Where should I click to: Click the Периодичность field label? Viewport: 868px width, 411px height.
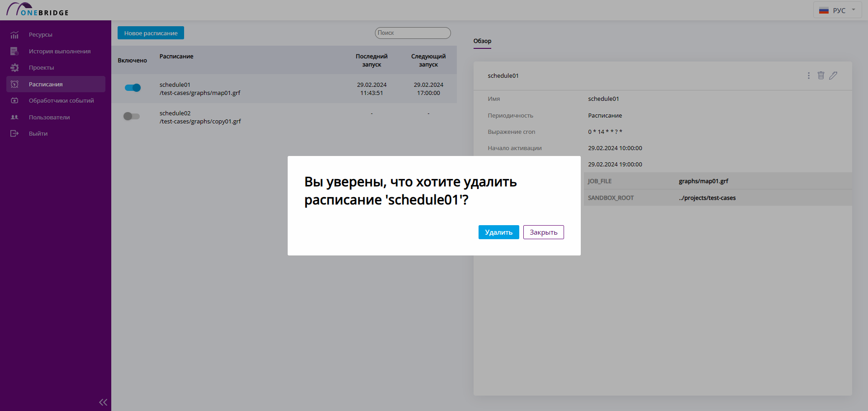510,115
